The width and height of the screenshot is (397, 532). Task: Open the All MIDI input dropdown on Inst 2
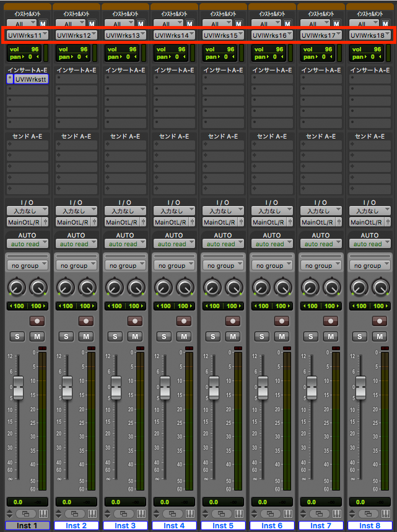pyautogui.click(x=71, y=24)
